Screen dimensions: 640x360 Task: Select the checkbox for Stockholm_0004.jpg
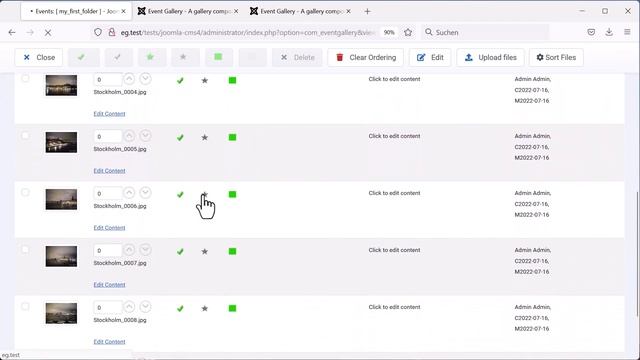(x=25, y=78)
